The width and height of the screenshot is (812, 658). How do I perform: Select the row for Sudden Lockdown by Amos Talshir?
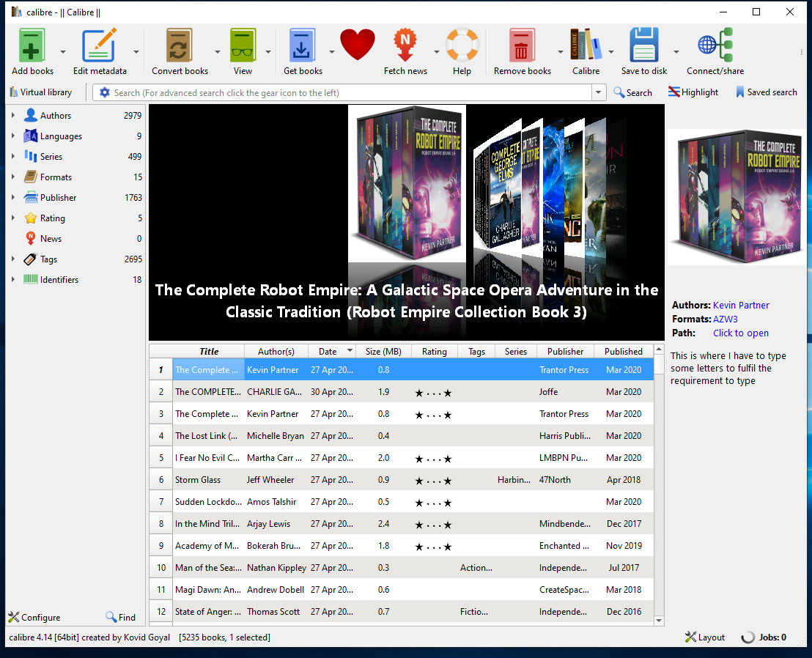[x=402, y=502]
